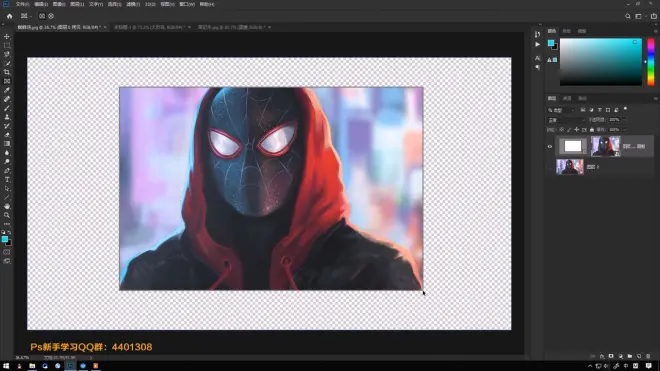Select the Clone Stamp tool

coord(7,117)
